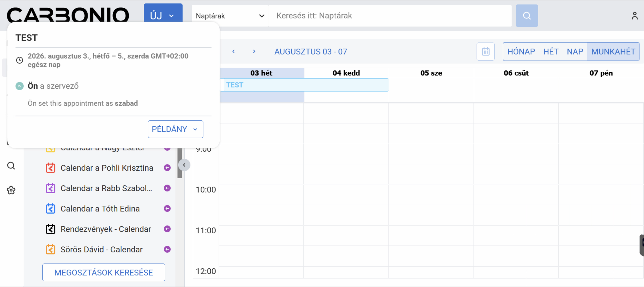
Task: Click the event date text in popup
Action: 108,60
